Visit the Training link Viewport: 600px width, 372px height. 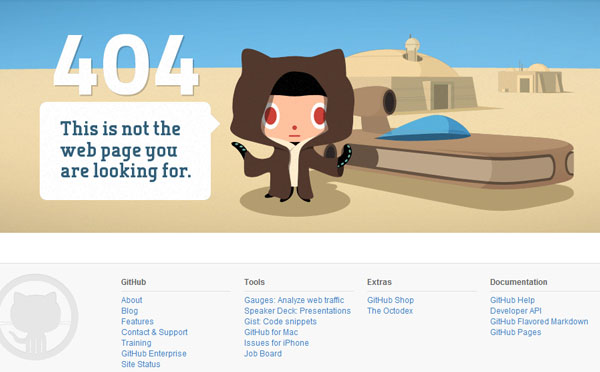(x=136, y=343)
